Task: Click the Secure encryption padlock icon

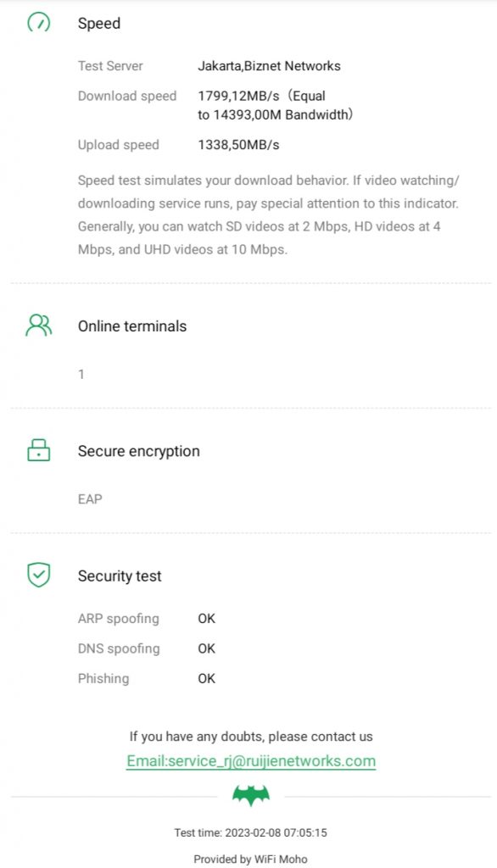Action: (x=39, y=450)
